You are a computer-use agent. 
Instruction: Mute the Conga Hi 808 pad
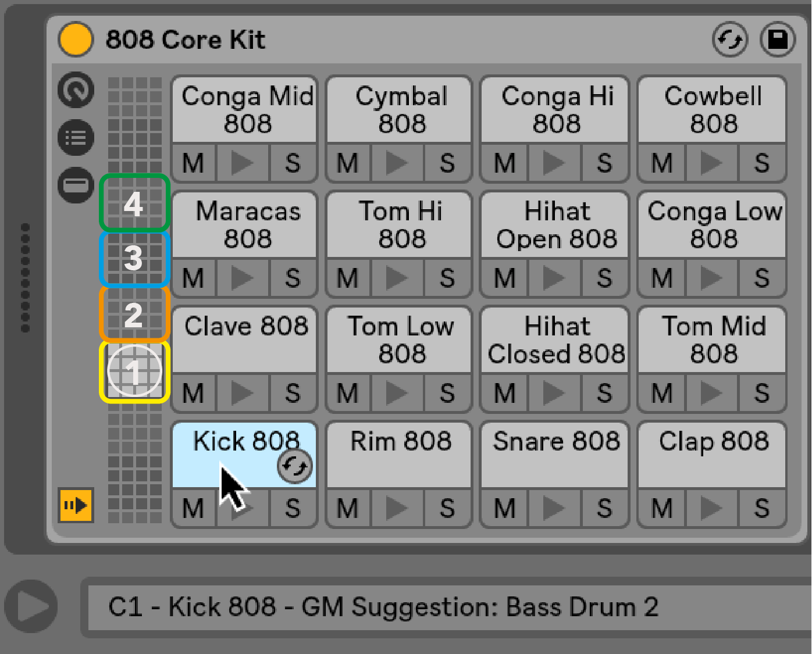tap(505, 163)
